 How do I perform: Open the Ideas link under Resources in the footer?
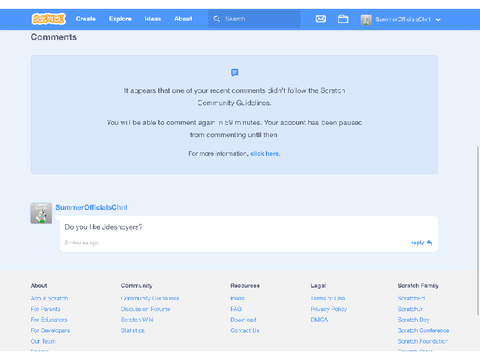[237, 298]
